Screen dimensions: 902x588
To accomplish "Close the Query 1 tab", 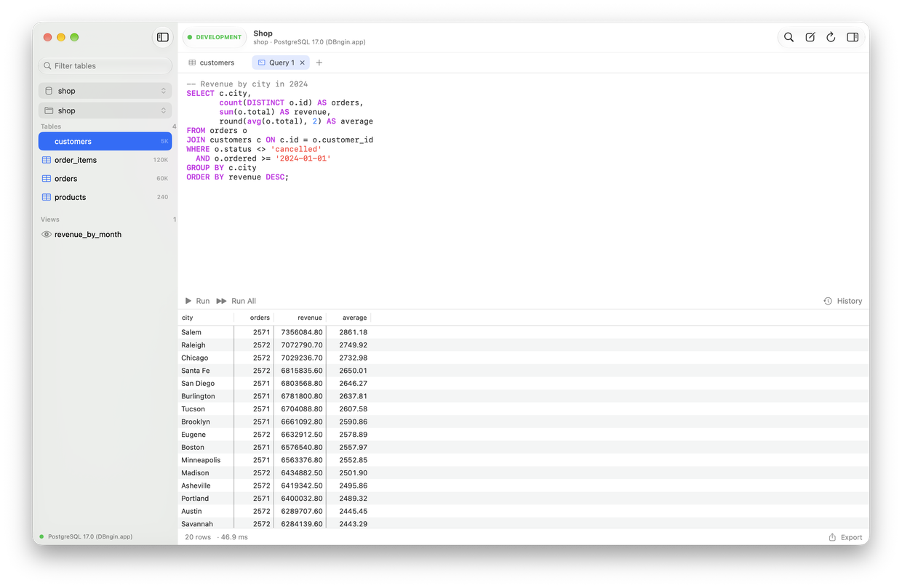I will [x=303, y=63].
